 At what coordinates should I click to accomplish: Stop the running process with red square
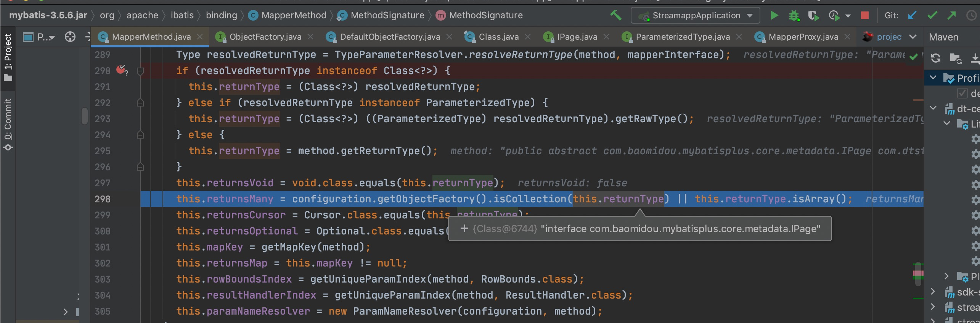864,16
